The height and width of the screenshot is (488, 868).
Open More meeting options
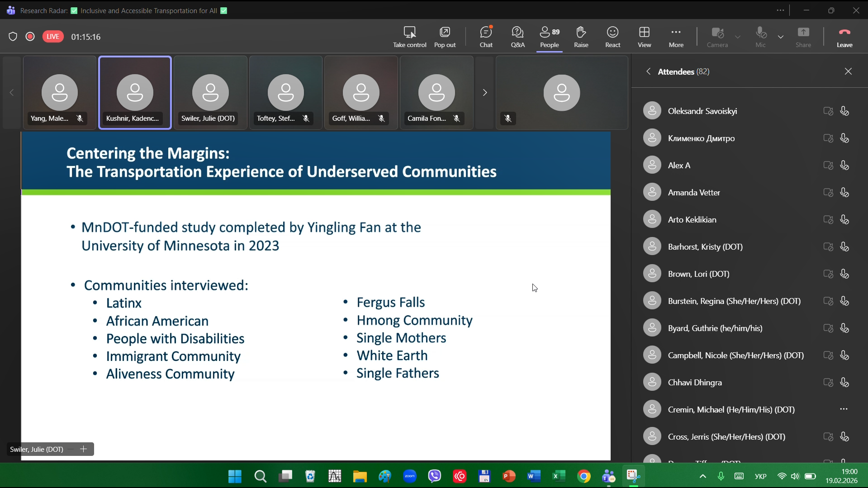(x=676, y=37)
